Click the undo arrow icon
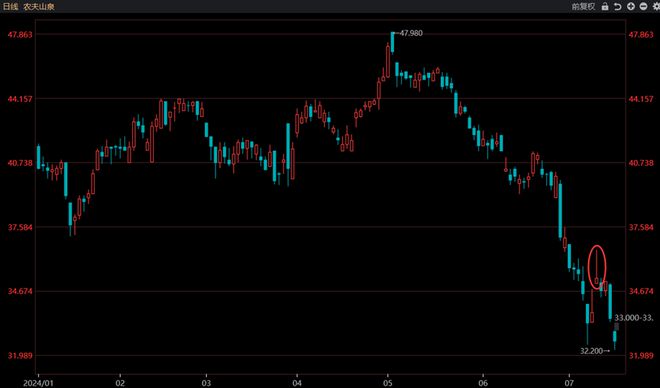 pyautogui.click(x=617, y=6)
